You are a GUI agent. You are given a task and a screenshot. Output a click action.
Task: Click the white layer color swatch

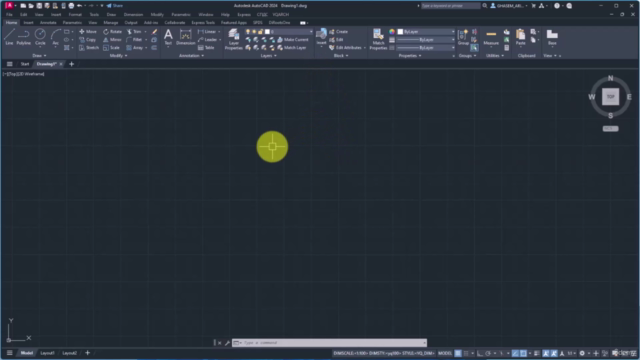267,31
